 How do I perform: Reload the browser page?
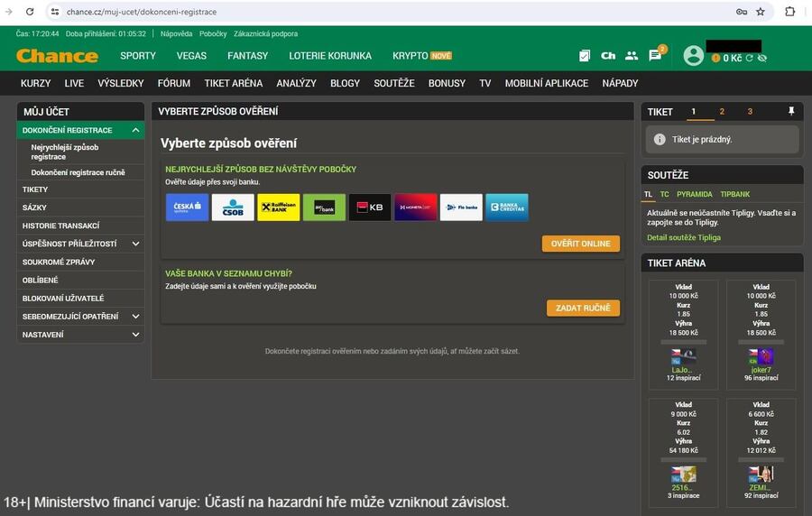tap(30, 12)
